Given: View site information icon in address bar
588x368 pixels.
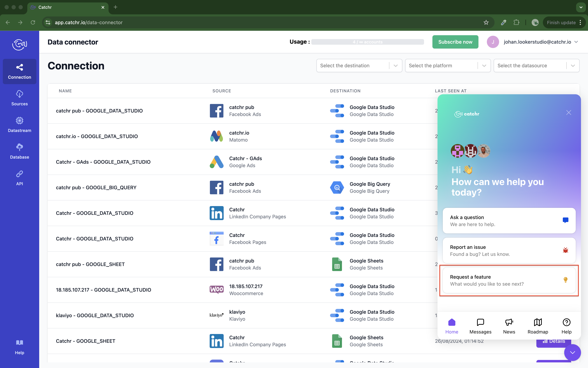Looking at the screenshot, I should pos(48,22).
